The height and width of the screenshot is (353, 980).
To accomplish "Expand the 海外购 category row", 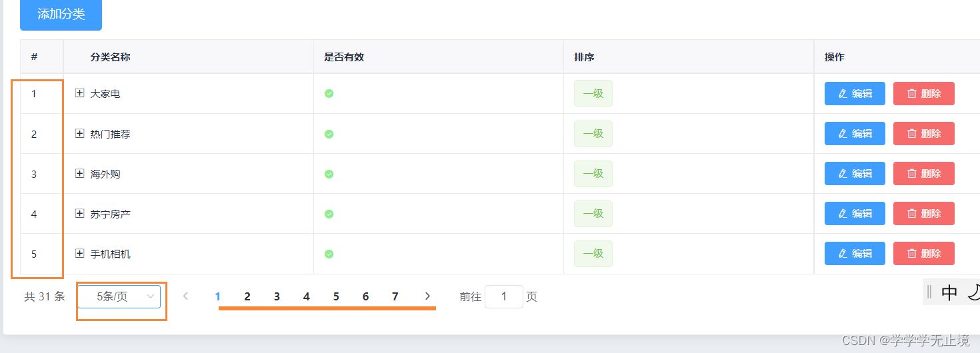I will [x=80, y=174].
